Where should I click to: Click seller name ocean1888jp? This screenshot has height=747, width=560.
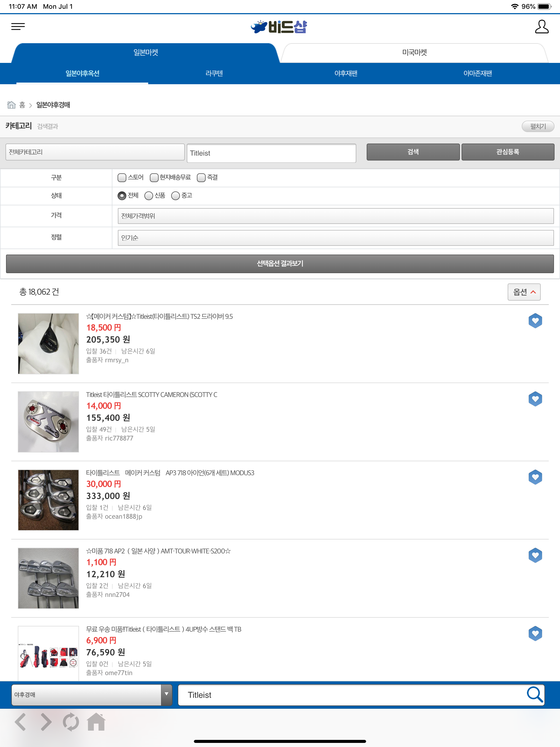point(123,517)
